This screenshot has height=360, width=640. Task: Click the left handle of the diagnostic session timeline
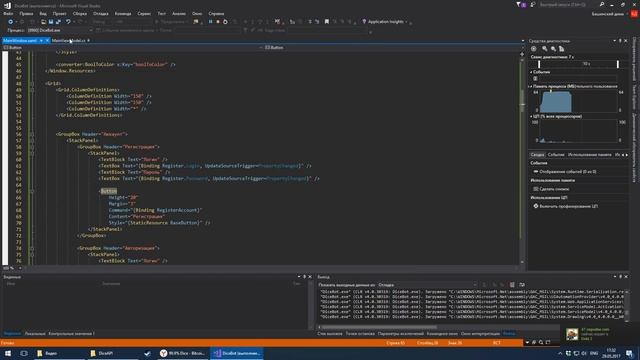[539, 64]
